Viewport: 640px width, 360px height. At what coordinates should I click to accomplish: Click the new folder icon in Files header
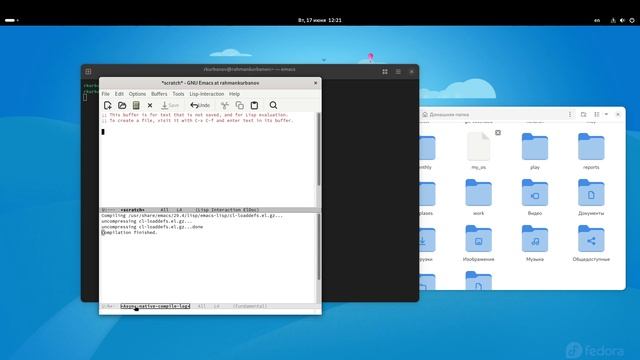(x=584, y=115)
